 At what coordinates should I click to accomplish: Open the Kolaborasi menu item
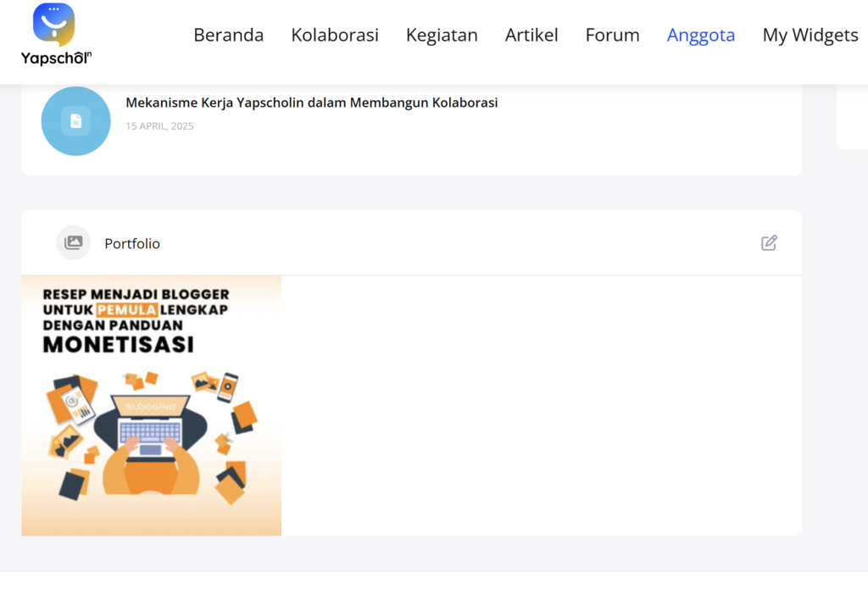point(335,35)
